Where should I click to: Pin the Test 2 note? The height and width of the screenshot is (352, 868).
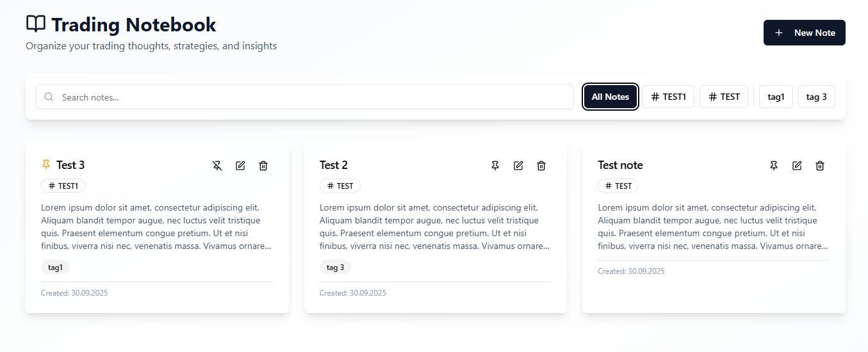[495, 166]
